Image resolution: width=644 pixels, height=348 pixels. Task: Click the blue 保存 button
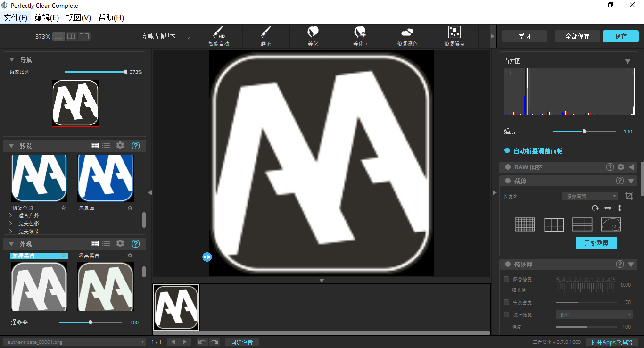click(621, 36)
